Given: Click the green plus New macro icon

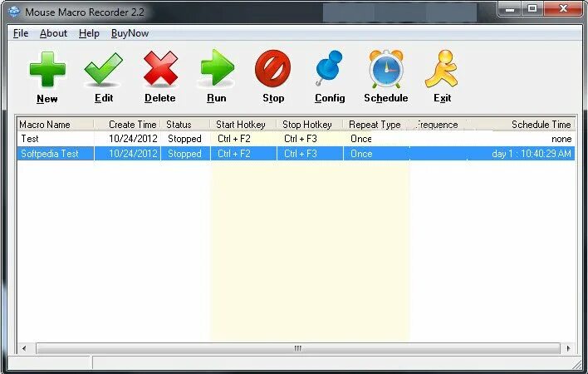Looking at the screenshot, I should click(47, 70).
